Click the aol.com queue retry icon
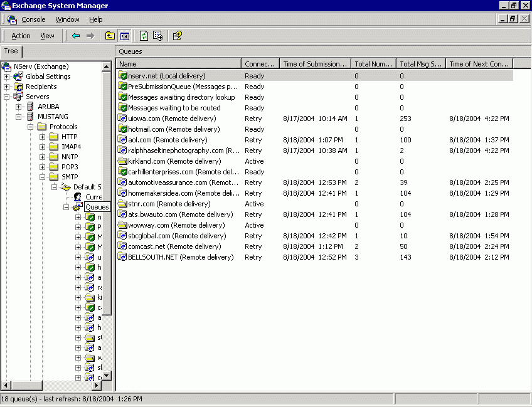 (123, 140)
